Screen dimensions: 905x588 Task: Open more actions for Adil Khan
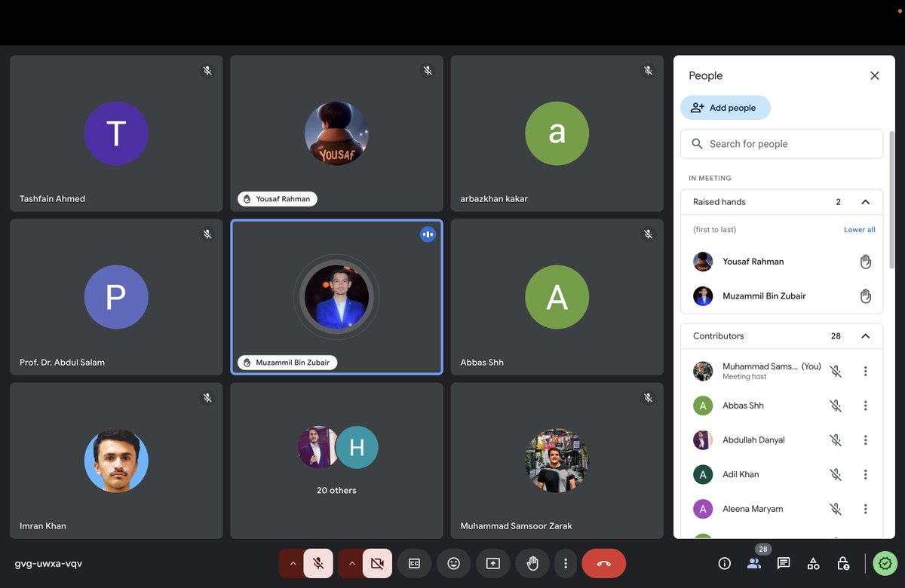coord(866,475)
